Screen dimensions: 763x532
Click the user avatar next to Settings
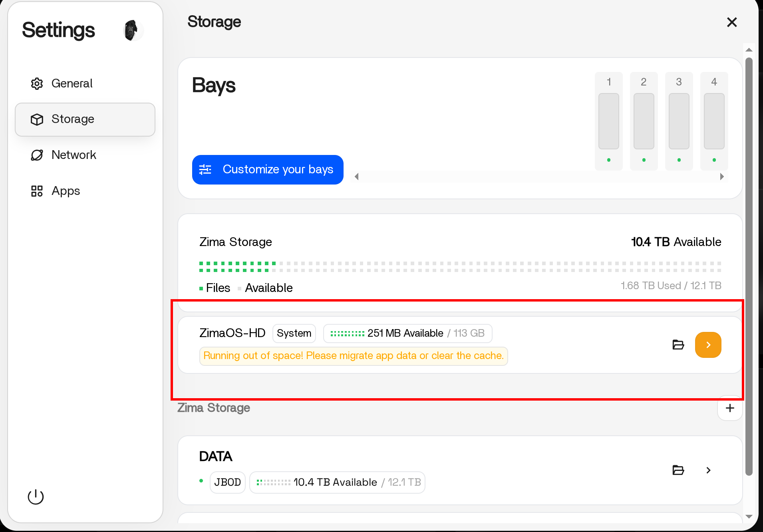[133, 30]
